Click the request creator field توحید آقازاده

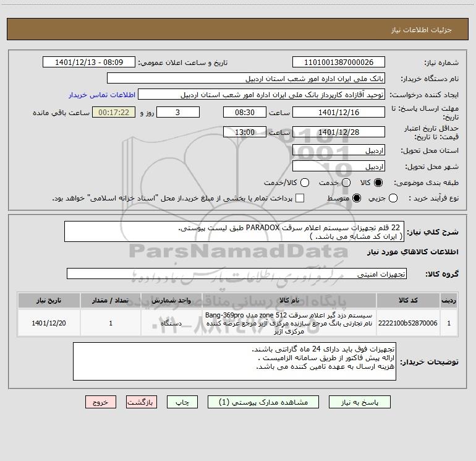(261, 95)
